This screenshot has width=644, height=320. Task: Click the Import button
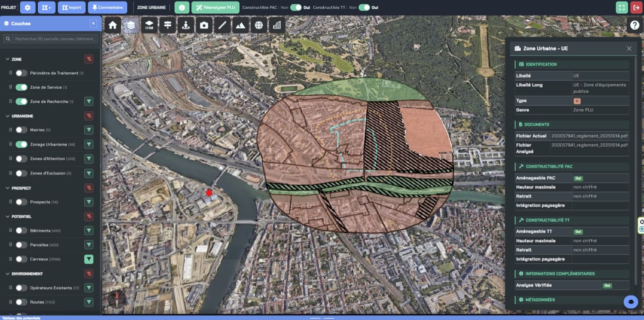[71, 7]
